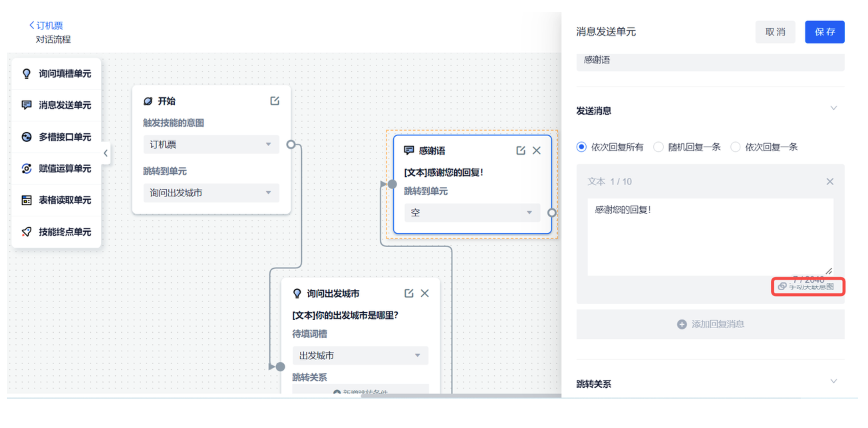This screenshot has height=428, width=868.
Task: Click 跳转关系 label in 询问出发城市 node
Action: tap(309, 377)
